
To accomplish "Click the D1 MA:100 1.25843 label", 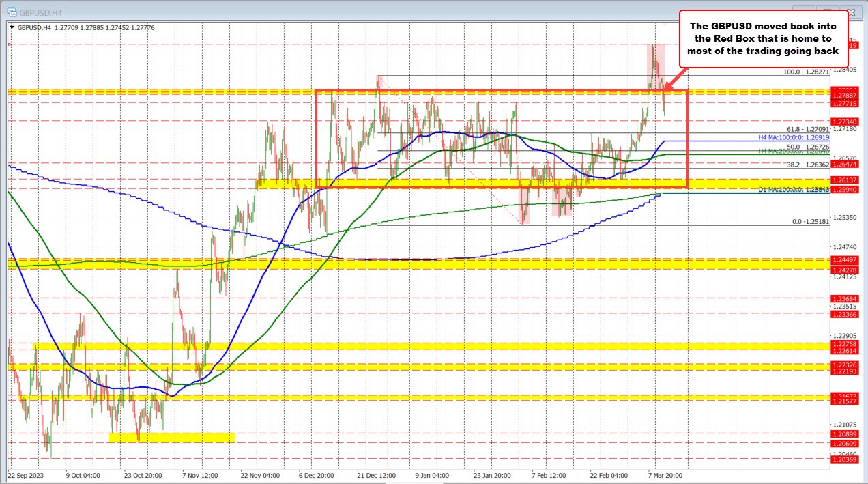I will pos(794,189).
